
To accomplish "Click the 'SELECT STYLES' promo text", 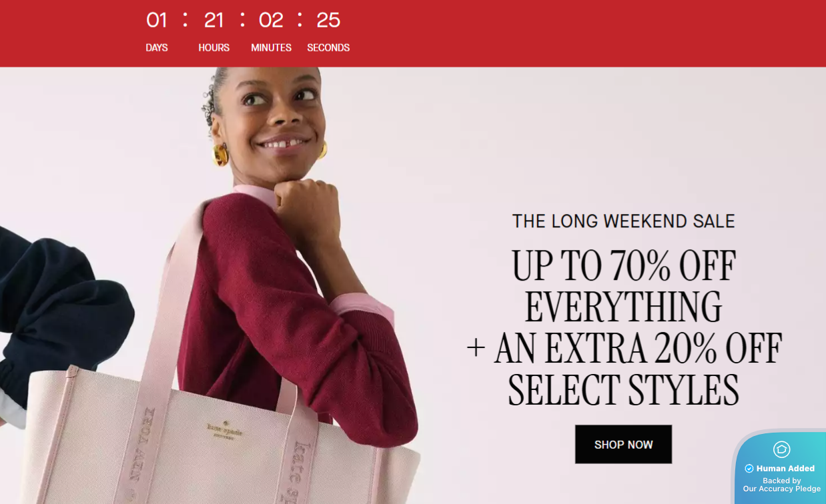I will click(623, 390).
